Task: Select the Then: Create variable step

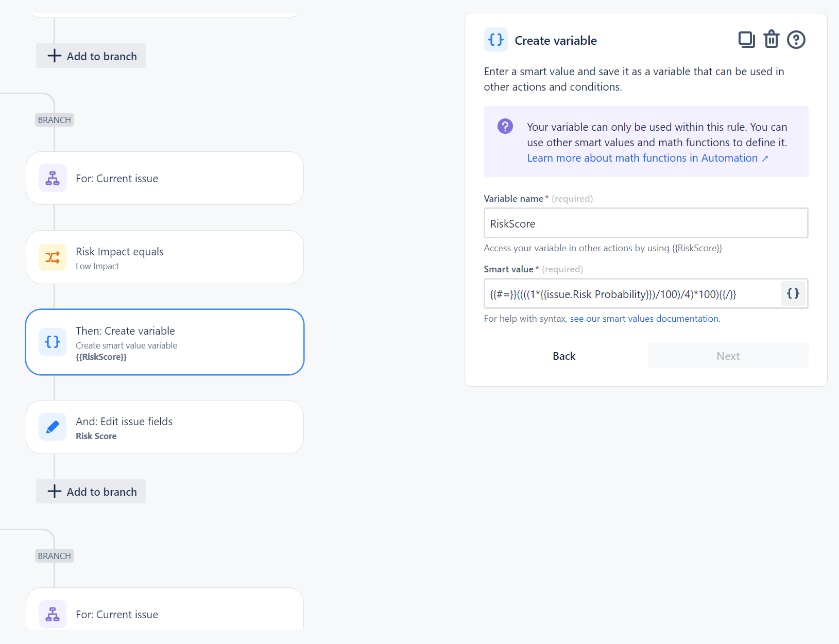Action: tap(165, 342)
